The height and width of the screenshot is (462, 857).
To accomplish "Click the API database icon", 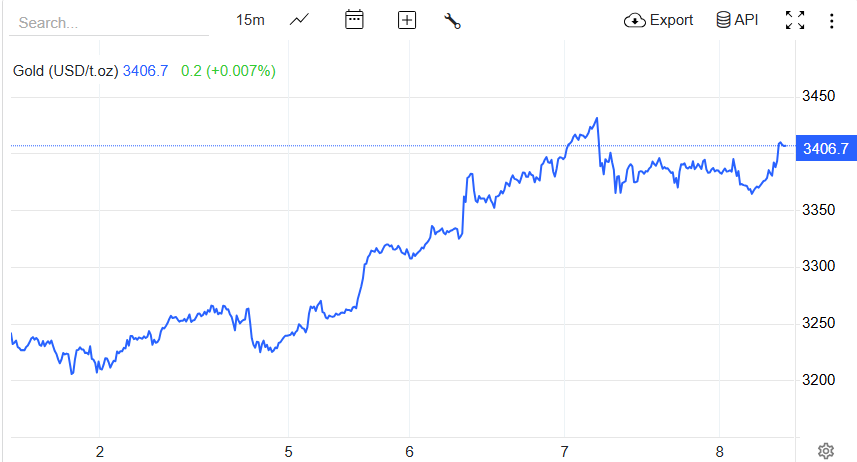I will pos(737,20).
